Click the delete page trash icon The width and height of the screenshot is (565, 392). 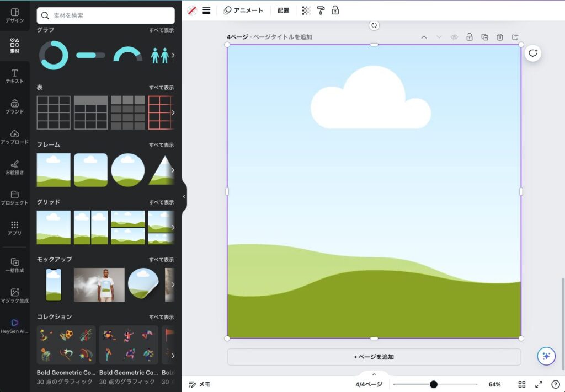500,37
